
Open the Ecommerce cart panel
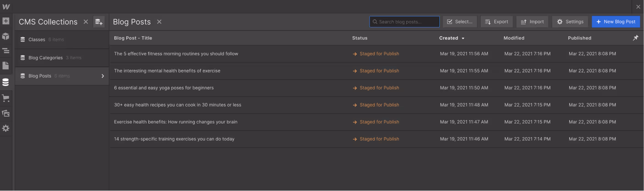click(6, 98)
